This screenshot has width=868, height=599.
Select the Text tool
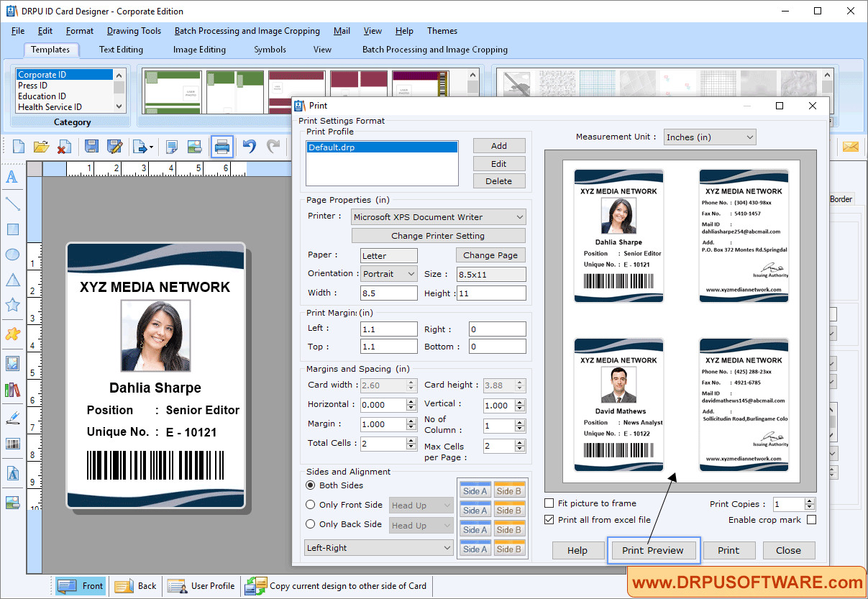[x=12, y=178]
